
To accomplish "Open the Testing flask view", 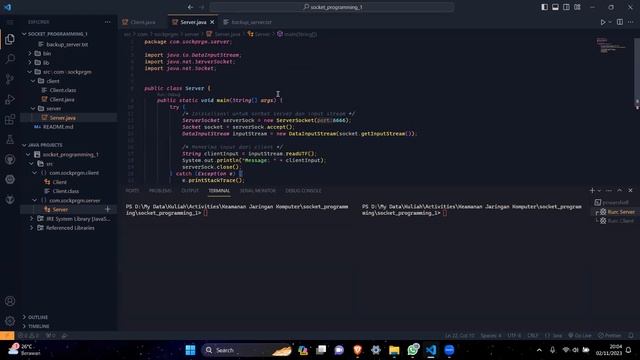I will [x=10, y=139].
